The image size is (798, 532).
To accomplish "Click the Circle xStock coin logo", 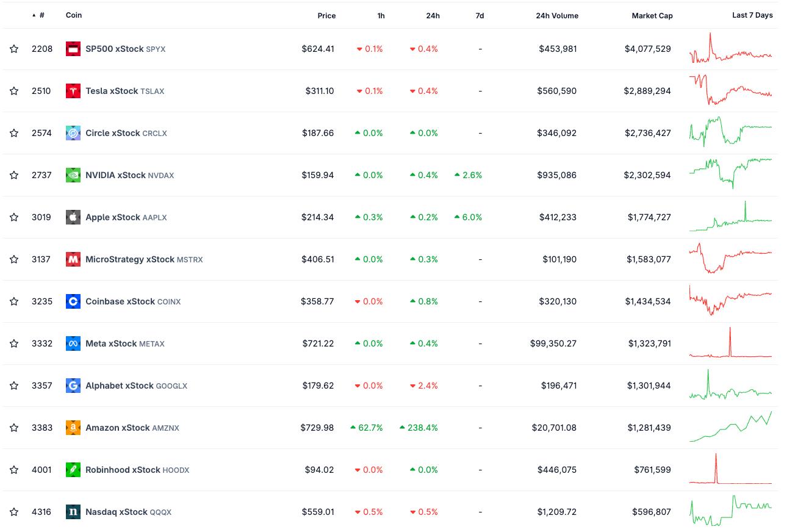I will 73,133.
